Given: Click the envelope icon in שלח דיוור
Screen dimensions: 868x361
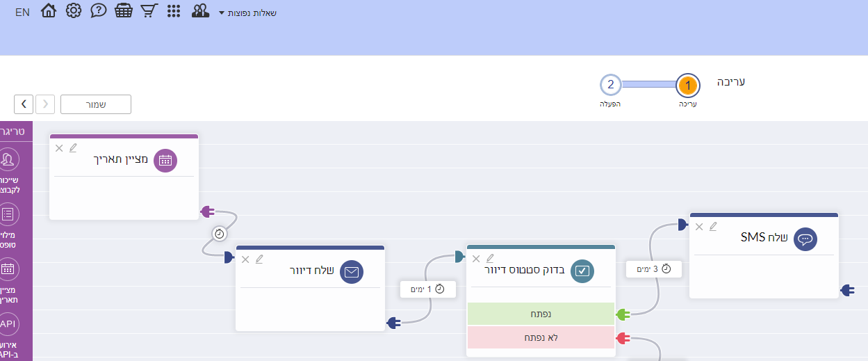Looking at the screenshot, I should (352, 273).
